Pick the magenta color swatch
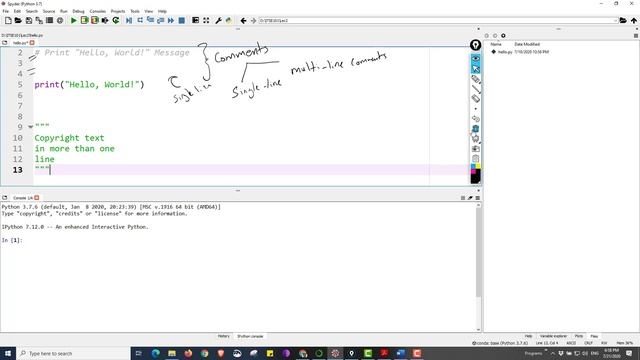 tap(473, 171)
